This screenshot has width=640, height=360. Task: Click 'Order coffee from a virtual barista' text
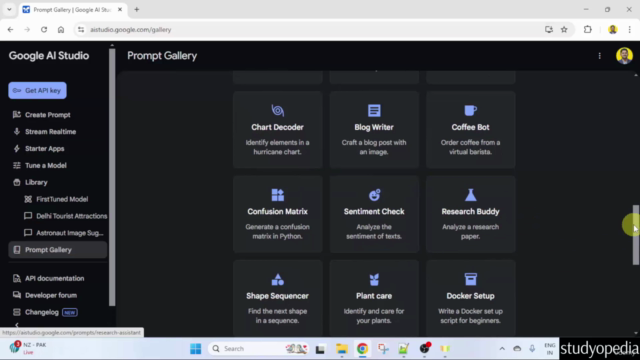coord(470,147)
